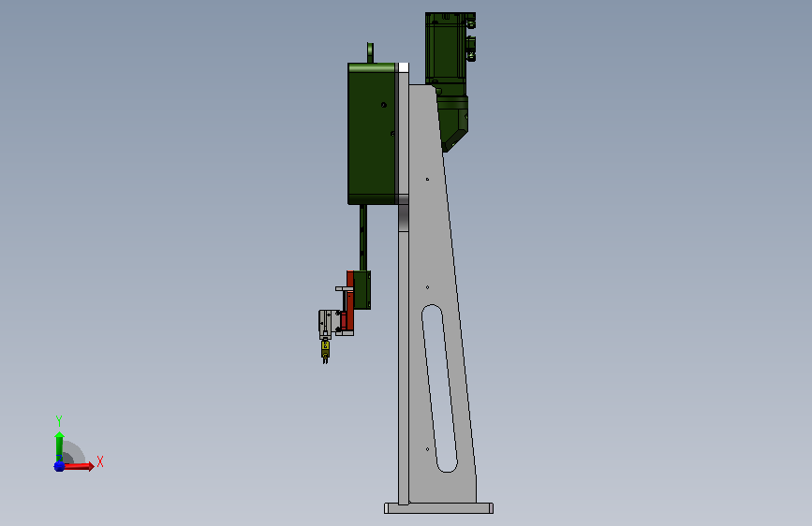
Task: Click the green Y axis arrow of the triad
Action: pyautogui.click(x=59, y=446)
